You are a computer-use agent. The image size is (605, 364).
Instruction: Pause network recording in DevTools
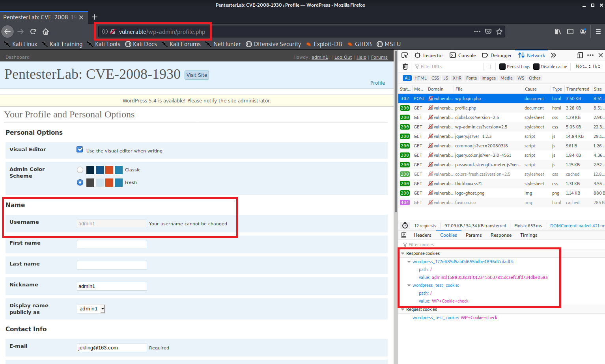tap(489, 67)
